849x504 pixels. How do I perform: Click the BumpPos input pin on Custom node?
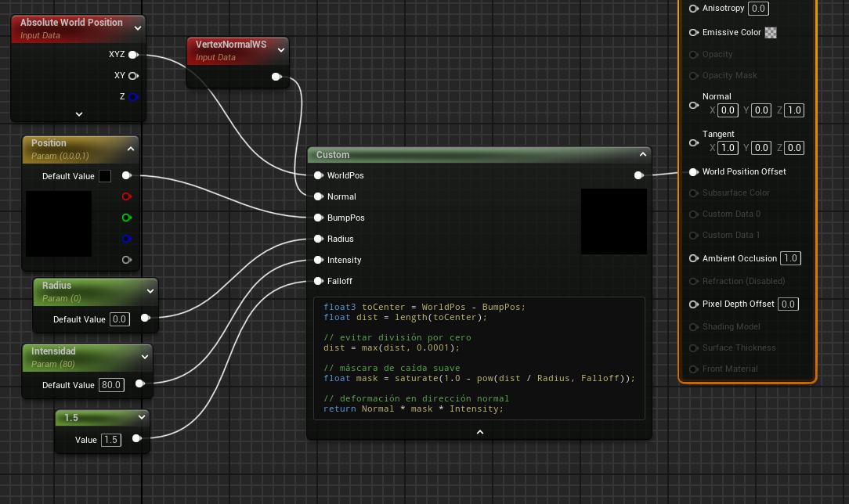coord(318,218)
